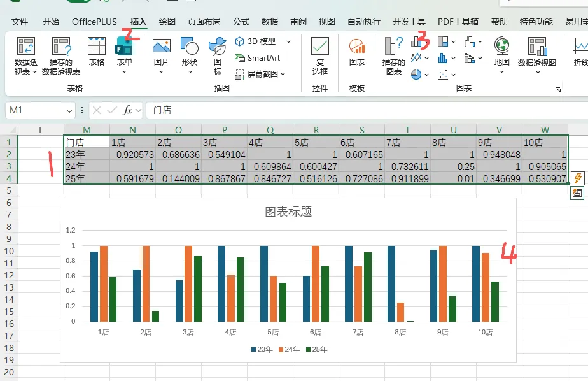Click the 25年 legend entry
The width and height of the screenshot is (588, 381).
click(317, 350)
